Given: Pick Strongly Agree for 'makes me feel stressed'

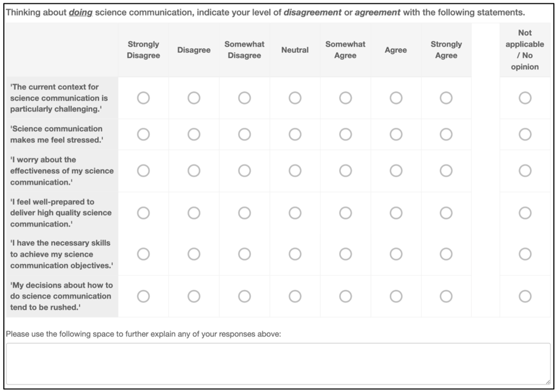Looking at the screenshot, I should 446,135.
